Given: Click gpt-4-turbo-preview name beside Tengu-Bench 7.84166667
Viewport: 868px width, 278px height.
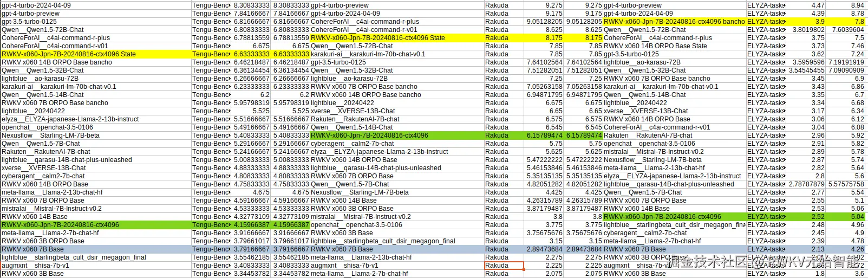Looking at the screenshot, I should (x=96, y=14).
